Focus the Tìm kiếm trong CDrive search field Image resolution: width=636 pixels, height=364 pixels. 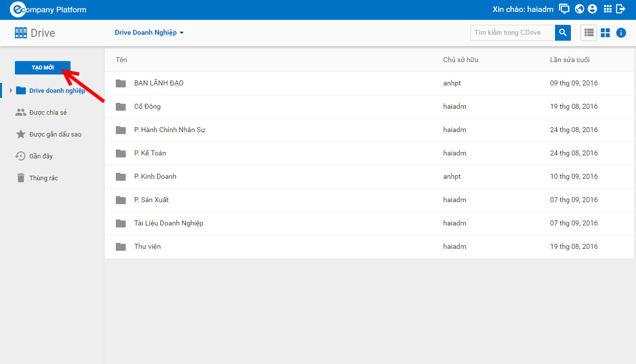pos(513,33)
